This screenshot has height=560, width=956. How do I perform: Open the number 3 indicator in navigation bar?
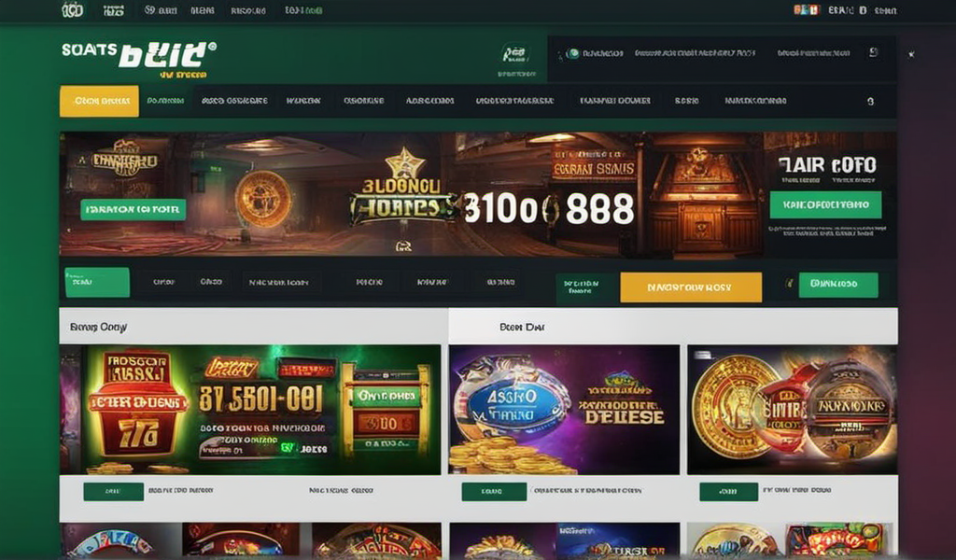coord(871,102)
